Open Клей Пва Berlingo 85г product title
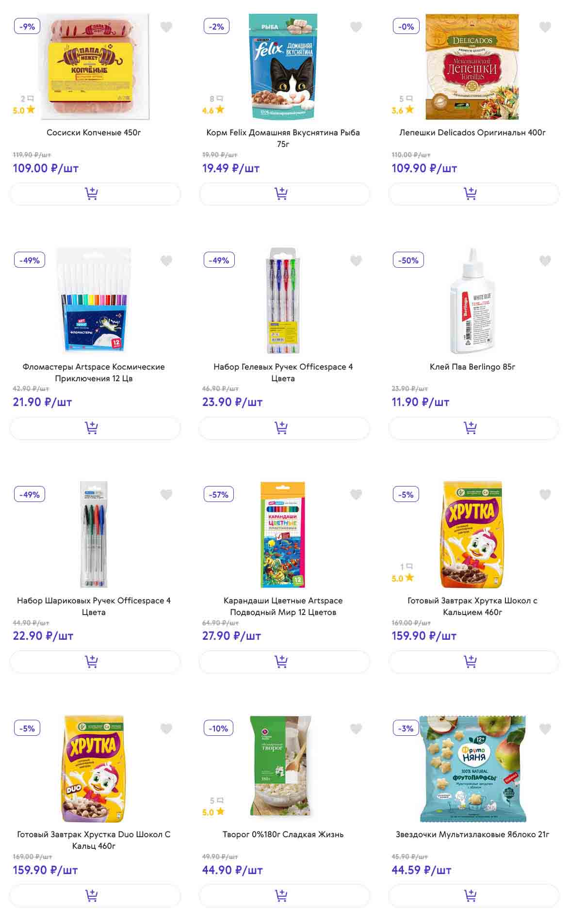 472,367
